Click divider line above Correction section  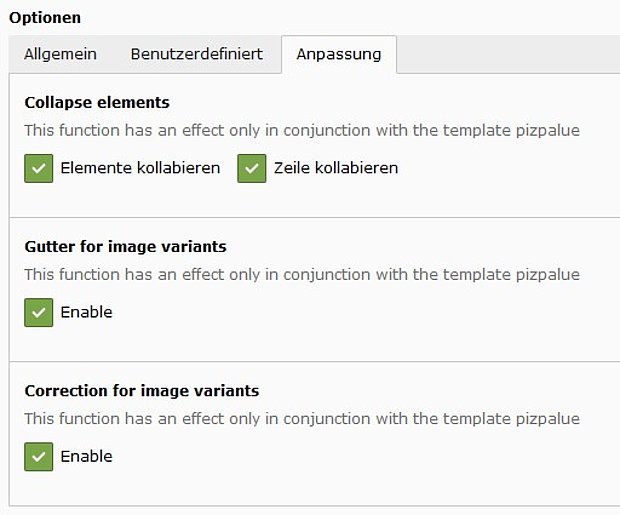[314, 361]
